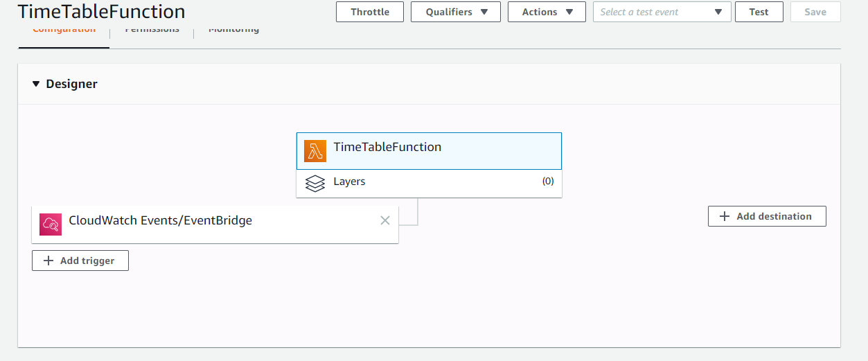This screenshot has height=361, width=868.
Task: Select the CloudWatch Events/EventBridge trigger label
Action: [160, 221]
